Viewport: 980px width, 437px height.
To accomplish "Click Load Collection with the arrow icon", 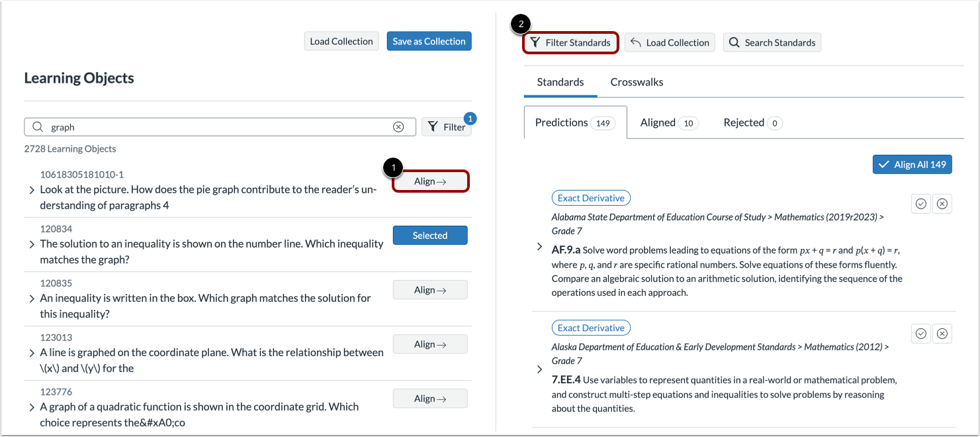I will pyautogui.click(x=670, y=42).
